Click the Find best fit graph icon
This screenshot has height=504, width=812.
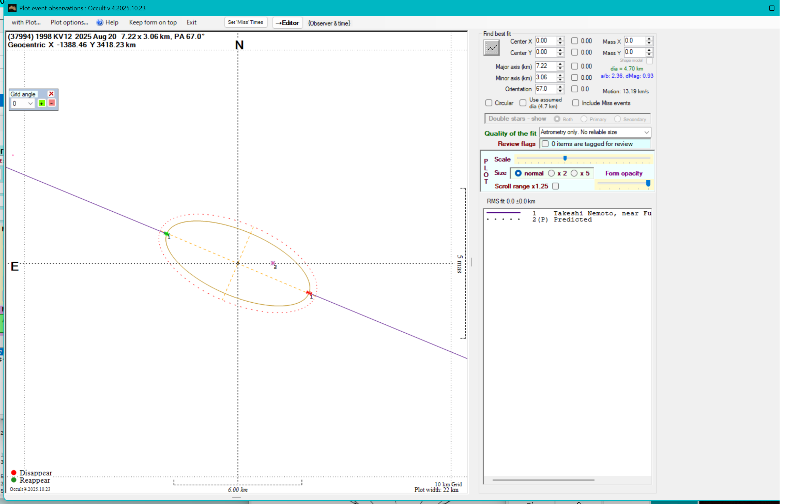tap(491, 48)
